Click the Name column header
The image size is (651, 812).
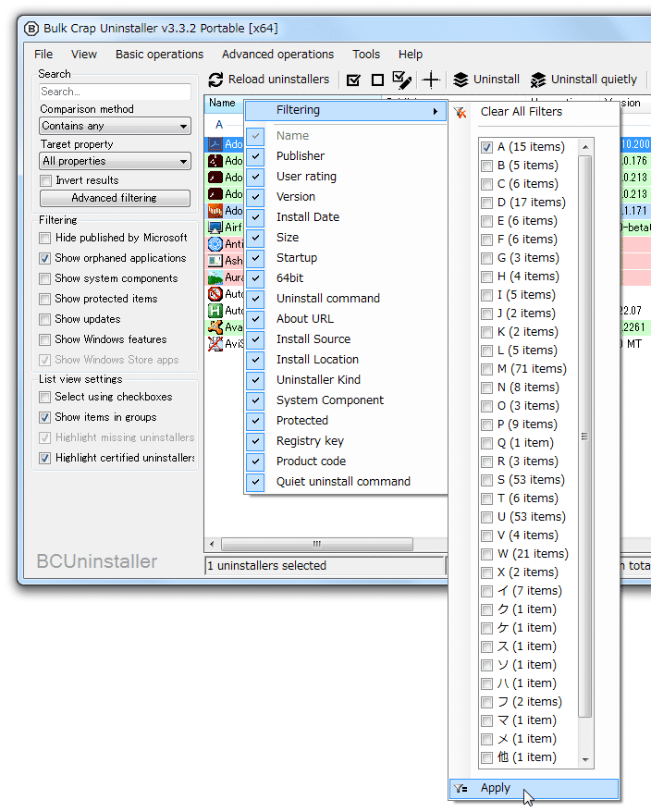223,103
